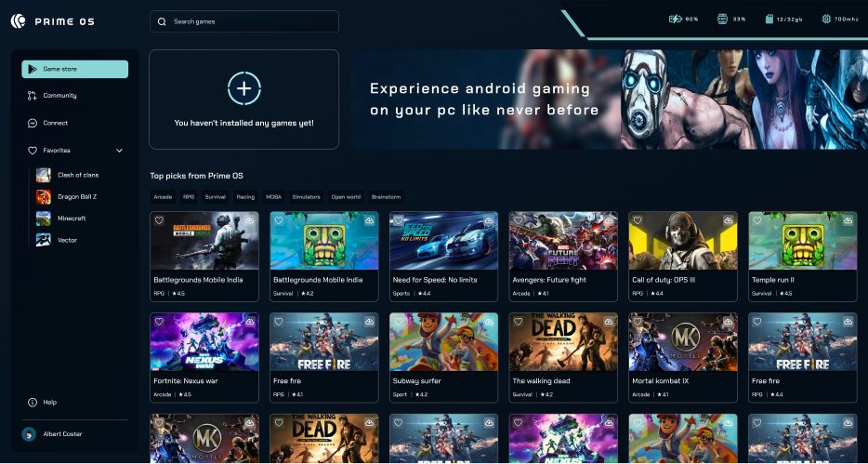Mark The walking dead as favorite

click(518, 322)
